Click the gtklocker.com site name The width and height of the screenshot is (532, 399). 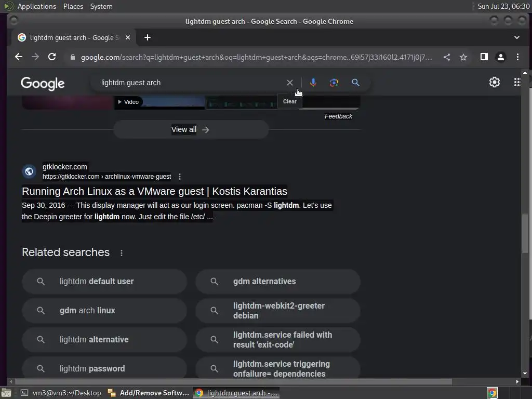[x=65, y=167]
